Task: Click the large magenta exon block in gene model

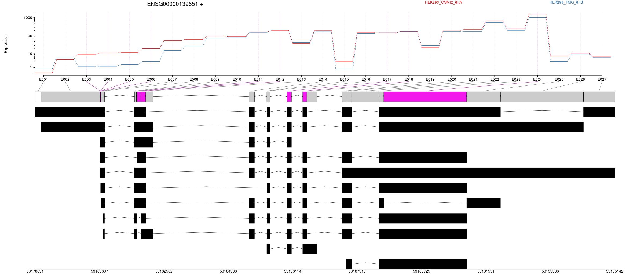Action: [425, 97]
